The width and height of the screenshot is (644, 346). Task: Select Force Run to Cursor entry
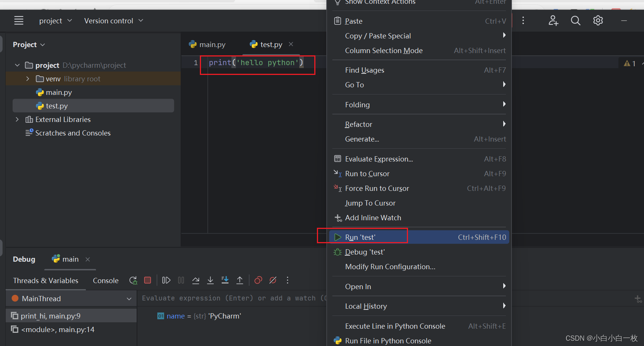pos(420,188)
